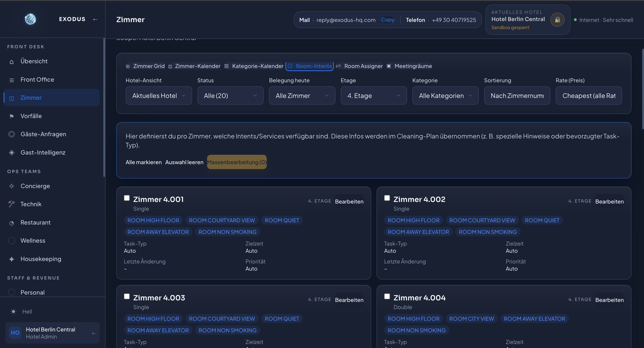Image resolution: width=644 pixels, height=348 pixels.
Task: Switch to the Room Assigner tab
Action: click(359, 66)
